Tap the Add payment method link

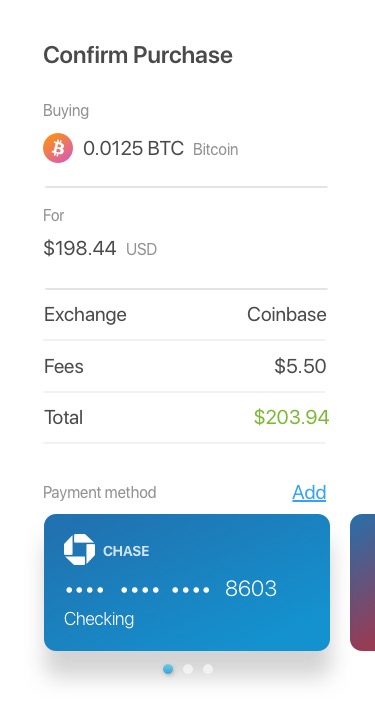[309, 492]
